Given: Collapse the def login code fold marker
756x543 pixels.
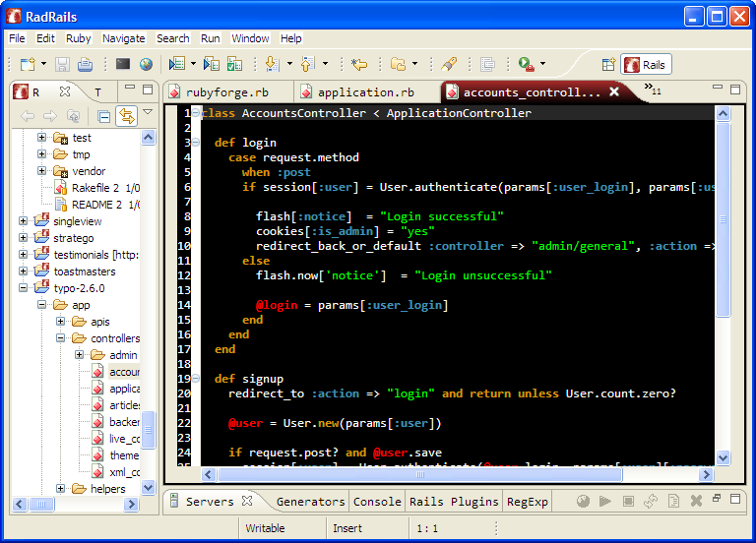Looking at the screenshot, I should click(196, 143).
